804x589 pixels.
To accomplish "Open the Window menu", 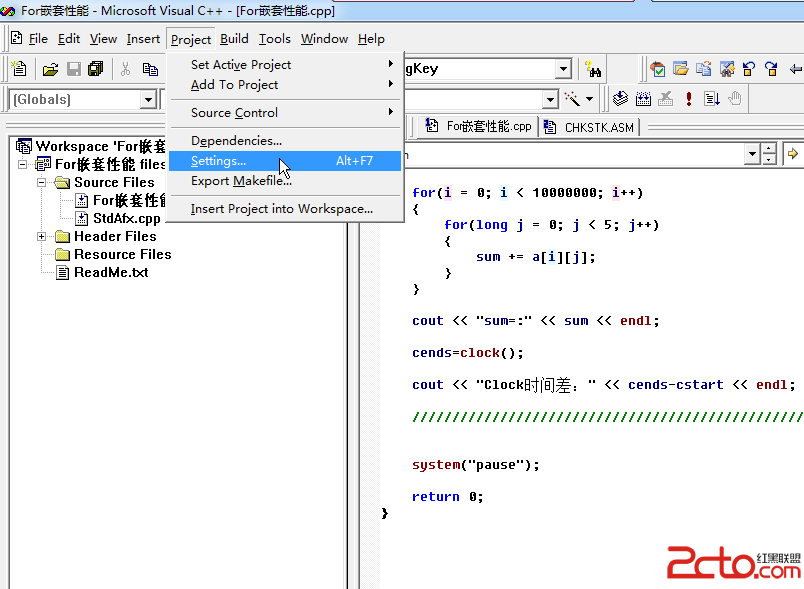I will pyautogui.click(x=324, y=39).
